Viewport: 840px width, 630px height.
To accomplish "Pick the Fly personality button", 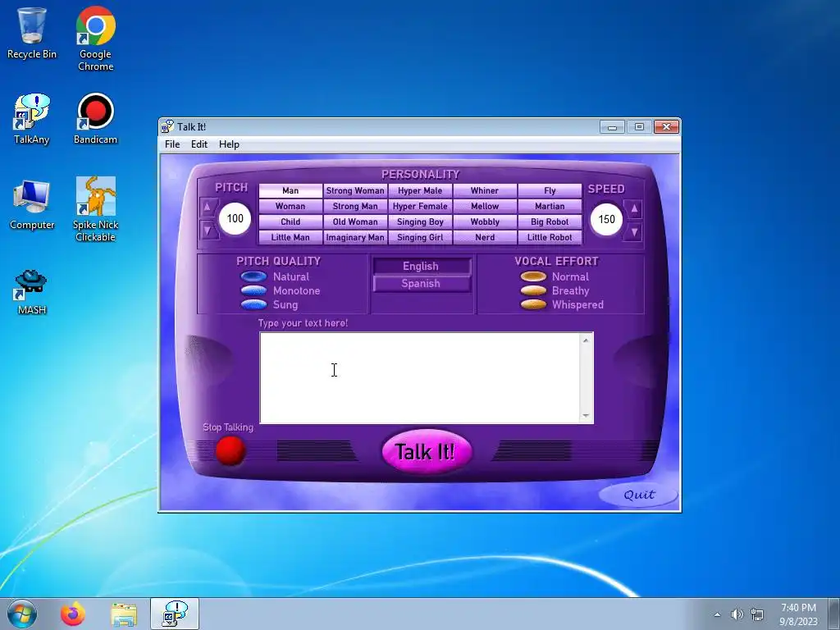I will pyautogui.click(x=550, y=190).
